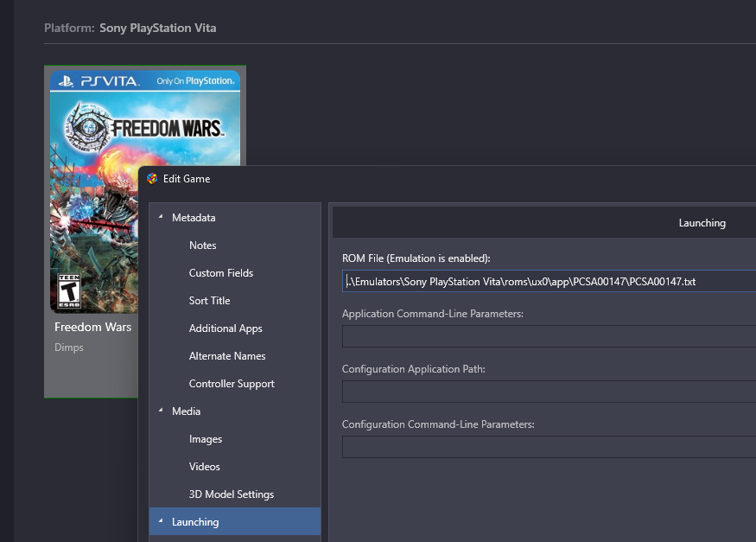Open the Notes section
This screenshot has height=542, width=756.
pyautogui.click(x=202, y=245)
